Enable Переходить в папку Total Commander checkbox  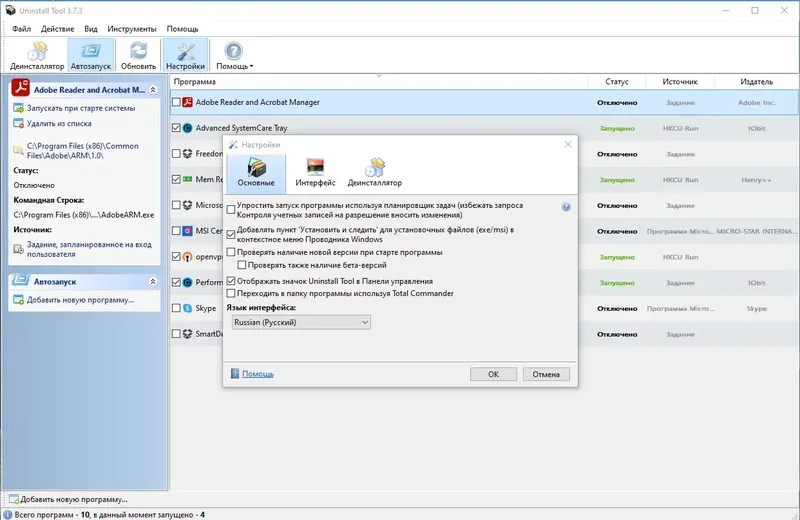231,293
